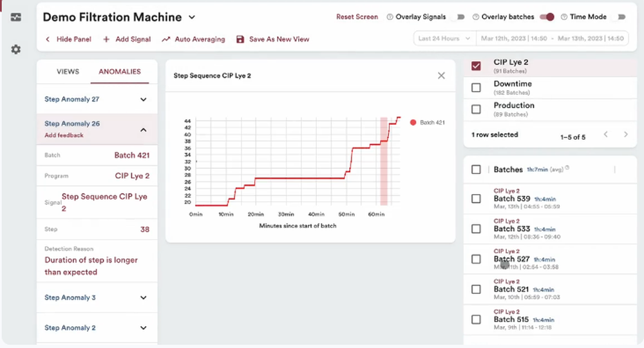The image size is (644, 348).
Task: Click the Reset Screen link
Action: [357, 17]
